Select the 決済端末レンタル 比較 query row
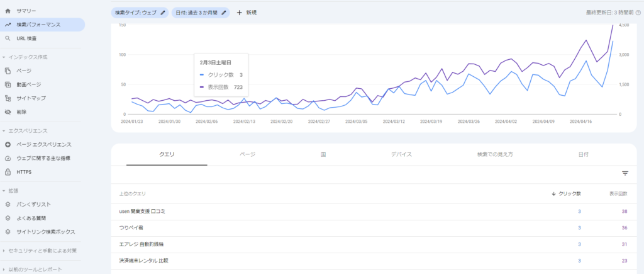 tap(374, 261)
